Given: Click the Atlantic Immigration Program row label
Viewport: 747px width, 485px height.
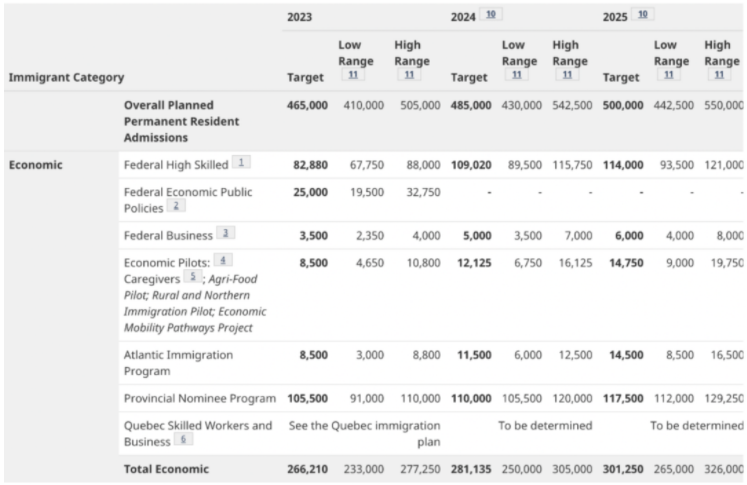Looking at the screenshot, I should [178, 363].
